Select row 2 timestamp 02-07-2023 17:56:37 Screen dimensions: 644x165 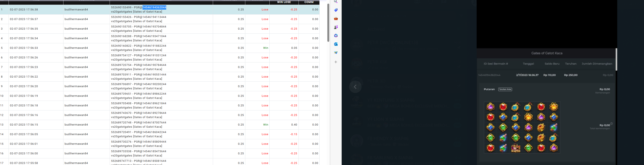24,19
